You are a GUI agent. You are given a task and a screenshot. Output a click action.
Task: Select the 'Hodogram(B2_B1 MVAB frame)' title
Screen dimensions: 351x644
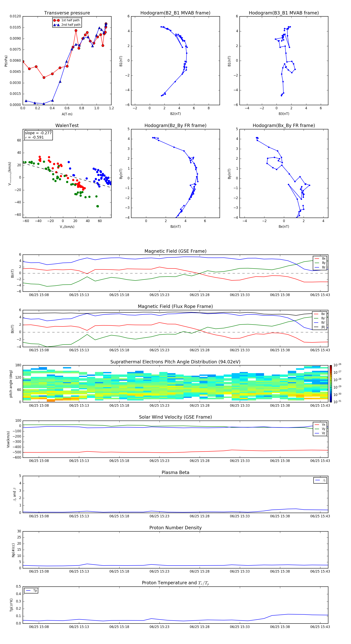click(x=175, y=13)
